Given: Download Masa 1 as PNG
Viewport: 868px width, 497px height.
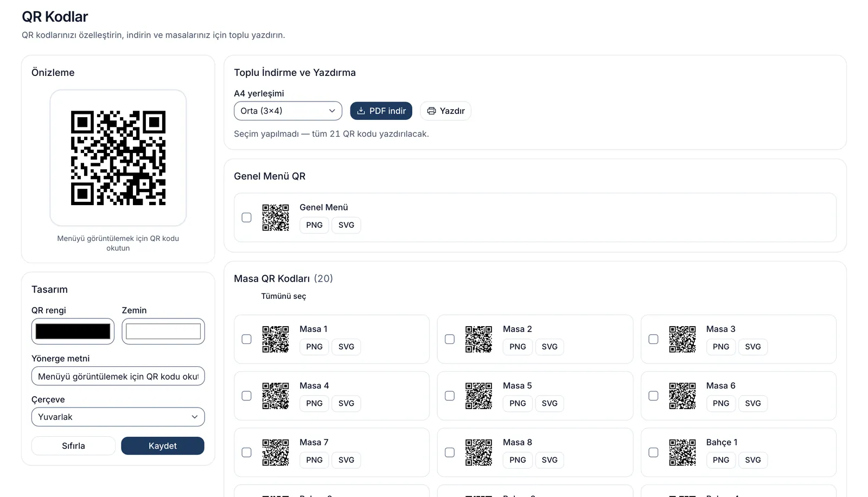Looking at the screenshot, I should [x=315, y=347].
